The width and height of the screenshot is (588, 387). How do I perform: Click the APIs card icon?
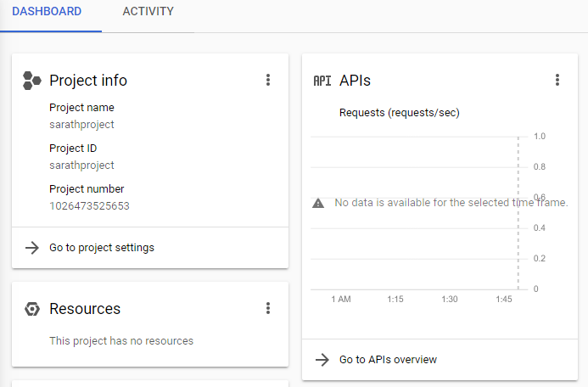coord(322,81)
